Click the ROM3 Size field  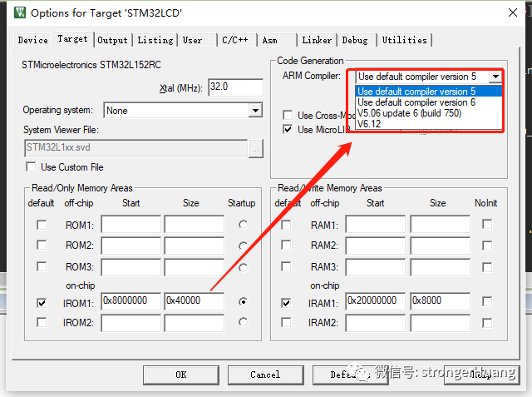pyautogui.click(x=195, y=267)
